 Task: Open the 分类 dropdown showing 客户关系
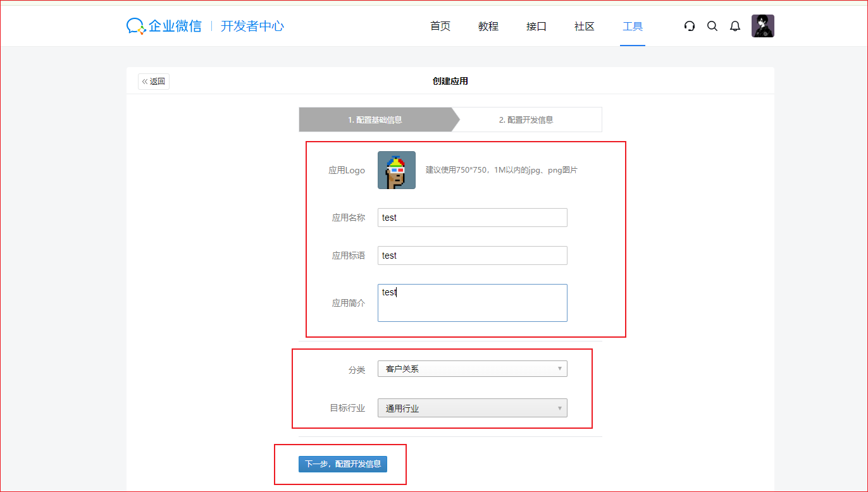[472, 369]
